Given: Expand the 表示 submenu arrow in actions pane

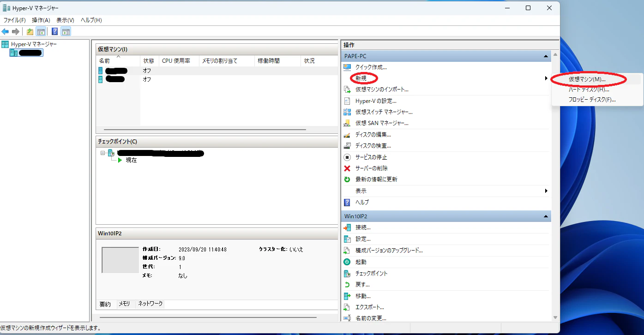Looking at the screenshot, I should 547,191.
